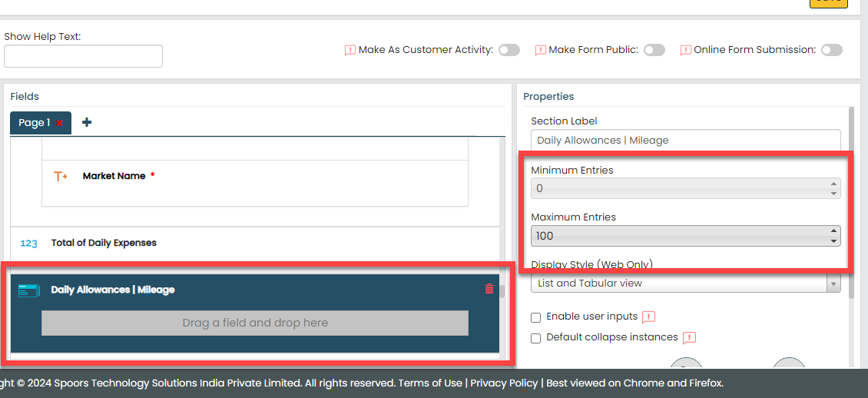The image size is (868, 398).
Task: Click the Show Help Text input field
Action: click(83, 56)
